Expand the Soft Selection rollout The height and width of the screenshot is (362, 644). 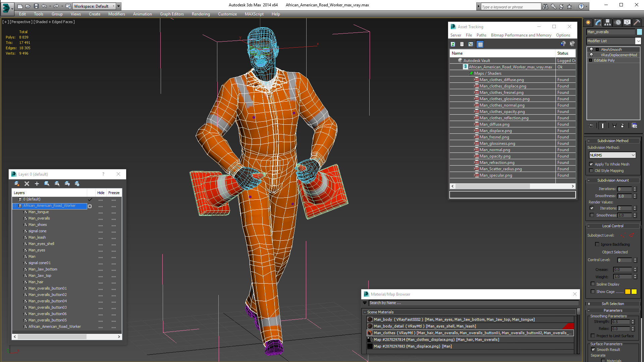(613, 304)
